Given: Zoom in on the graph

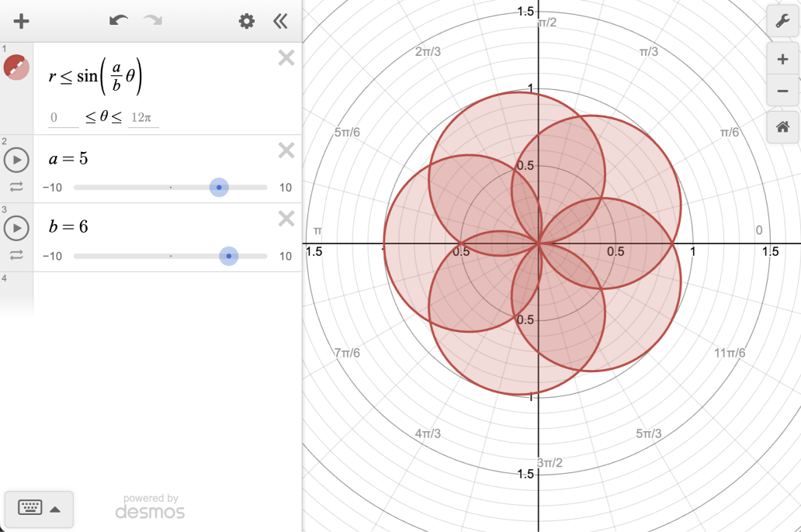Looking at the screenshot, I should (782, 59).
